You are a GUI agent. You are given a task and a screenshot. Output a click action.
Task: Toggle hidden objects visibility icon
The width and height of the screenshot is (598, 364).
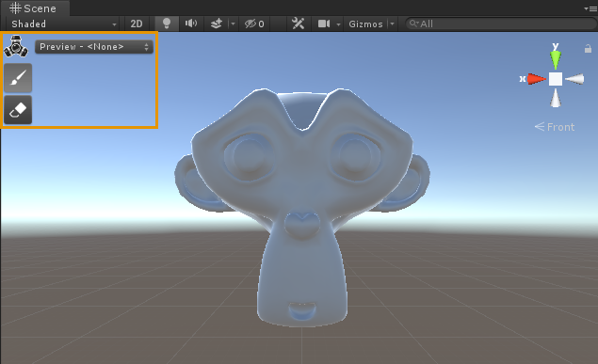(x=254, y=24)
